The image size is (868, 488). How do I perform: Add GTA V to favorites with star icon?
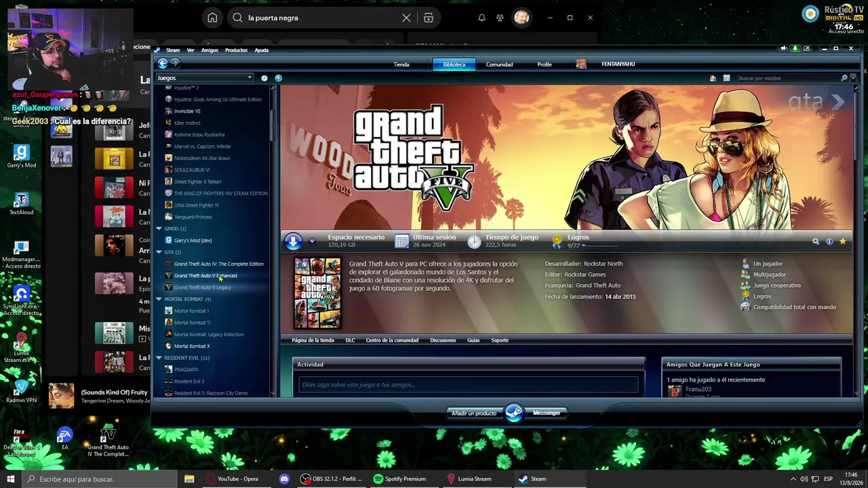click(x=843, y=241)
